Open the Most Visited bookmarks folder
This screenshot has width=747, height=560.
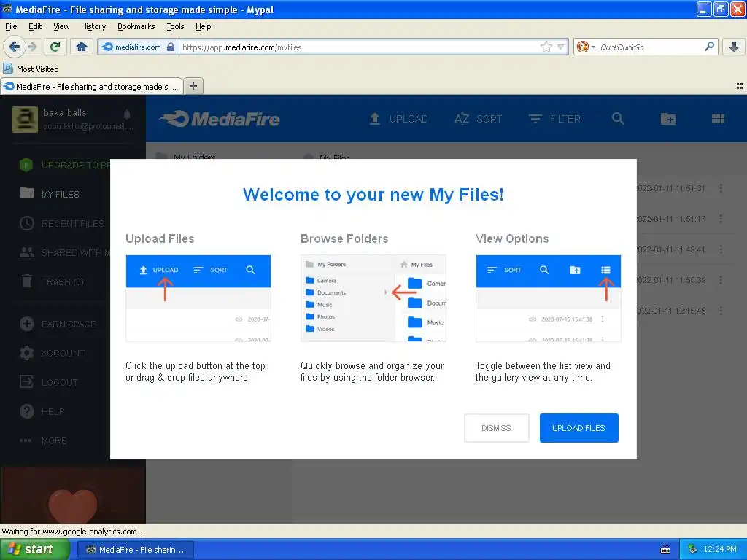pos(31,69)
